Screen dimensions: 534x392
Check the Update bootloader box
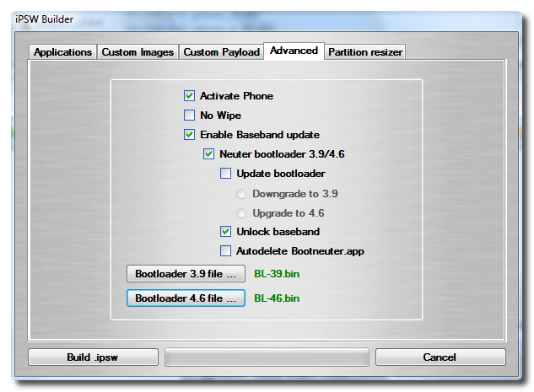click(x=225, y=174)
